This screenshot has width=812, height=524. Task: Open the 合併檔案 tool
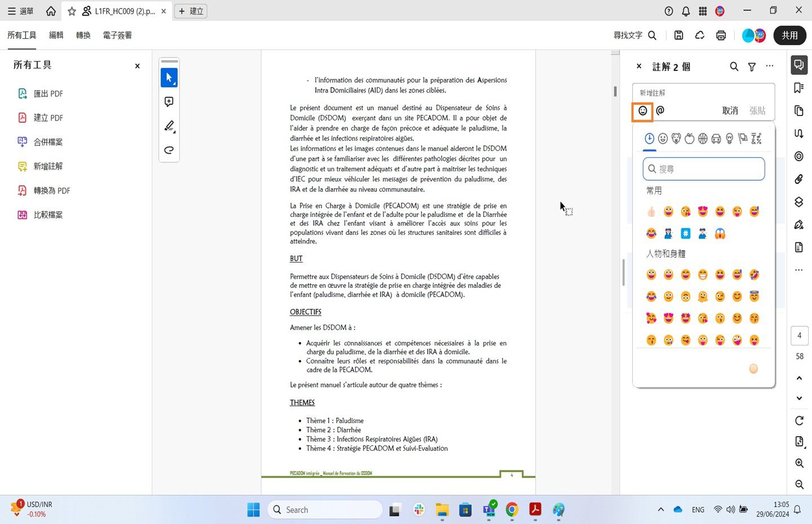click(x=41, y=142)
